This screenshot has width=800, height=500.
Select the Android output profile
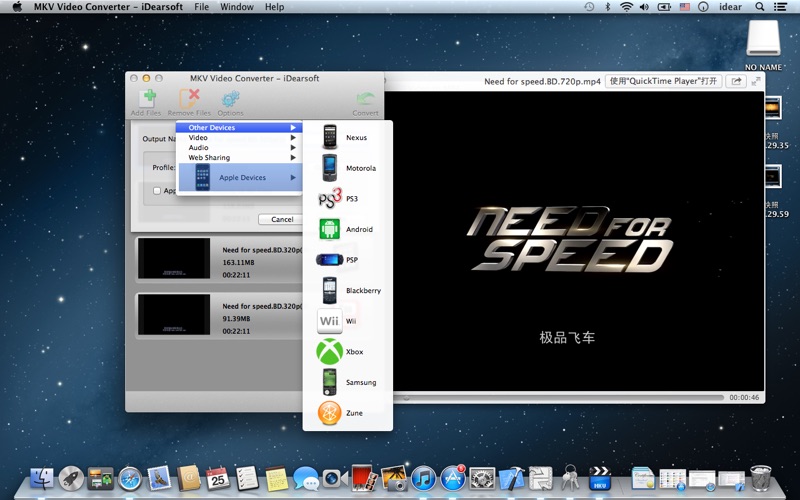pos(347,229)
